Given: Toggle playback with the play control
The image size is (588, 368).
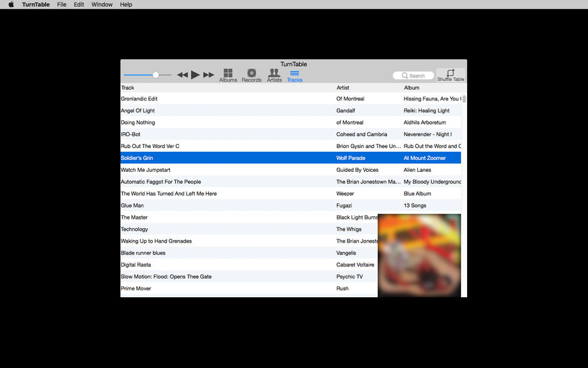Looking at the screenshot, I should [196, 73].
